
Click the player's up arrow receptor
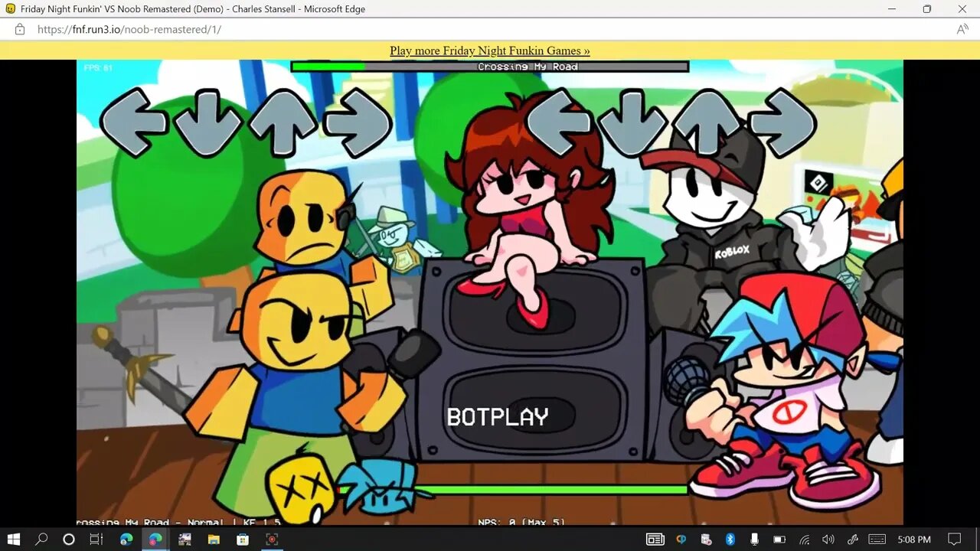point(707,122)
